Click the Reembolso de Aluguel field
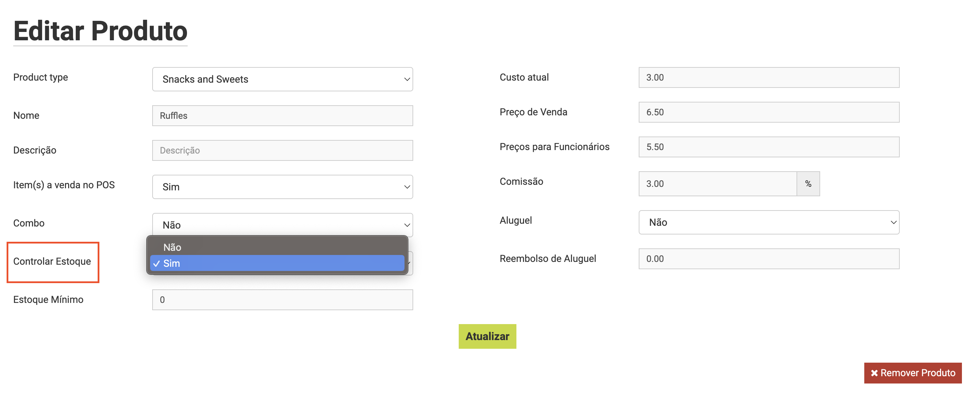The width and height of the screenshot is (980, 396). tap(769, 259)
